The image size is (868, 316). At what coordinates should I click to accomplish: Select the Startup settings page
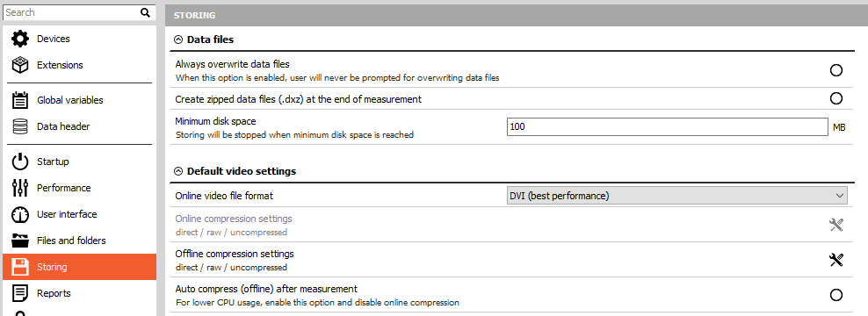(x=79, y=162)
